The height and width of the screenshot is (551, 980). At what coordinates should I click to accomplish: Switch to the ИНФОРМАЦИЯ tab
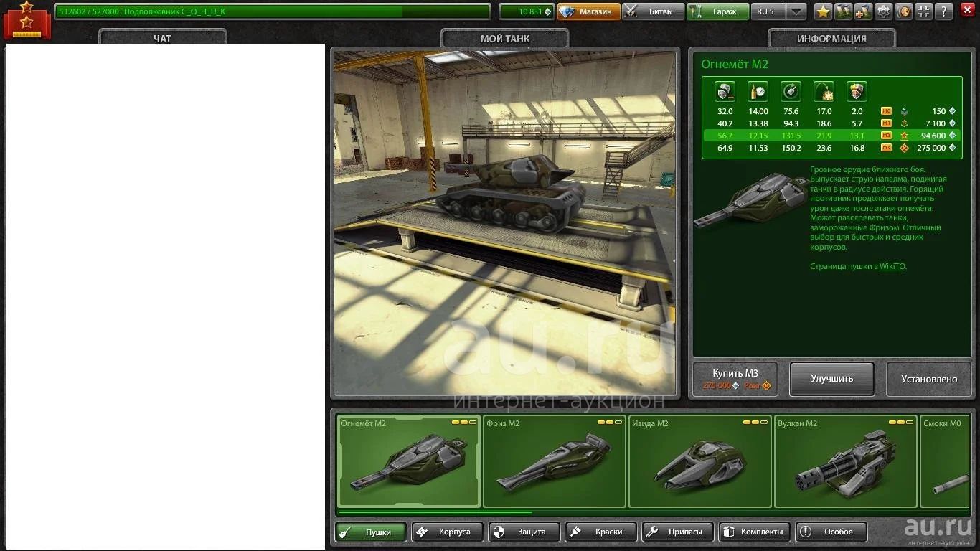[831, 39]
